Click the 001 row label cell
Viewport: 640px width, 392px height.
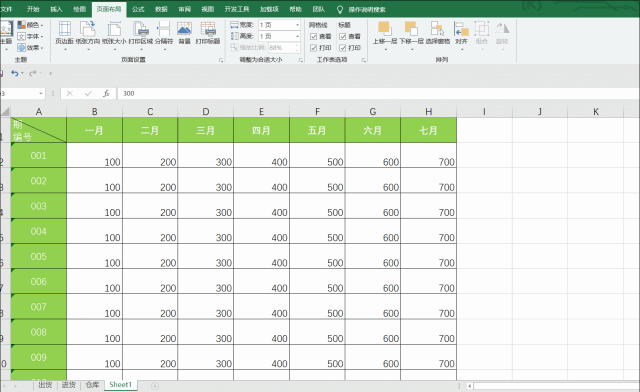(x=38, y=156)
